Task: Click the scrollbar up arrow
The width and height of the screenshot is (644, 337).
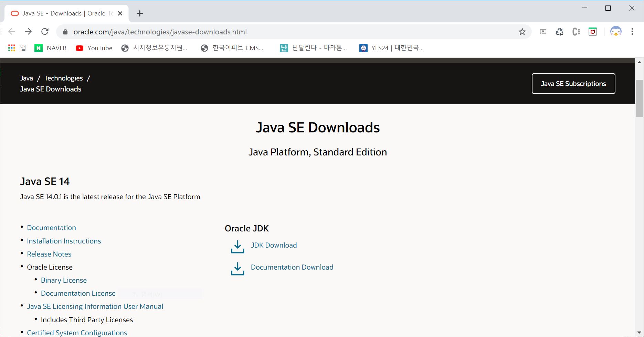Action: 639,62
